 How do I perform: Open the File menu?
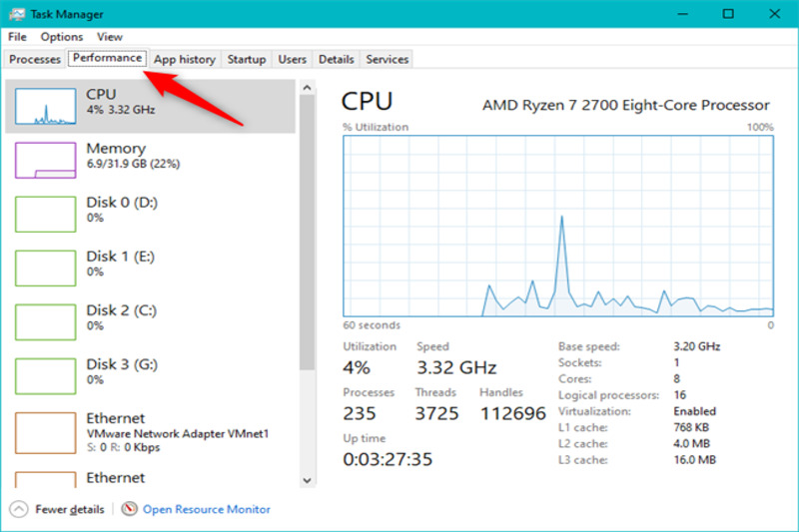click(17, 37)
